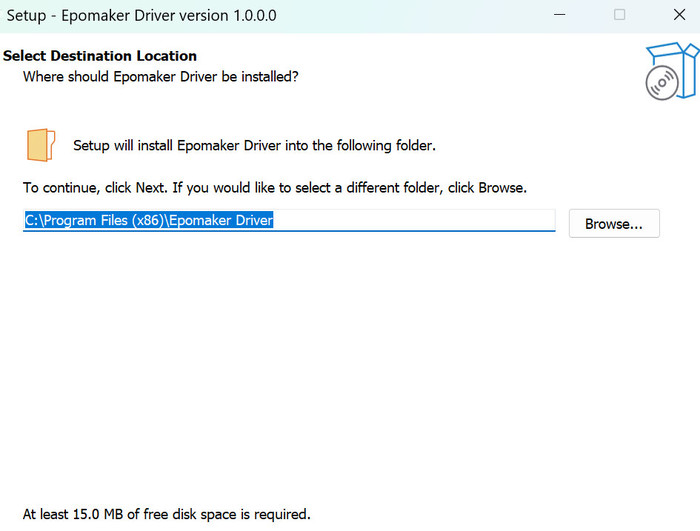The image size is (700, 531).
Task: Click the Select Destination Location heading
Action: (100, 56)
